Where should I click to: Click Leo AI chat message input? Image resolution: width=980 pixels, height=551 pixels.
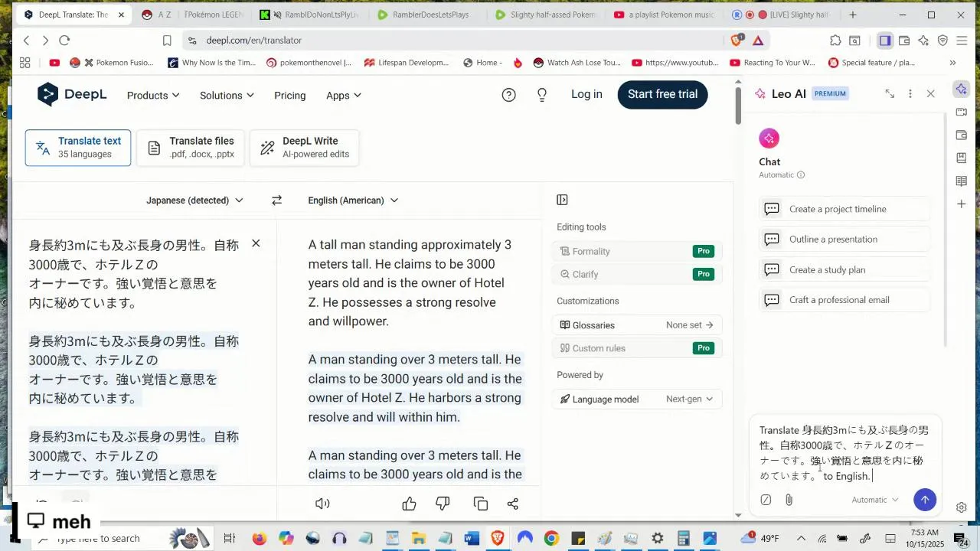coord(844,453)
